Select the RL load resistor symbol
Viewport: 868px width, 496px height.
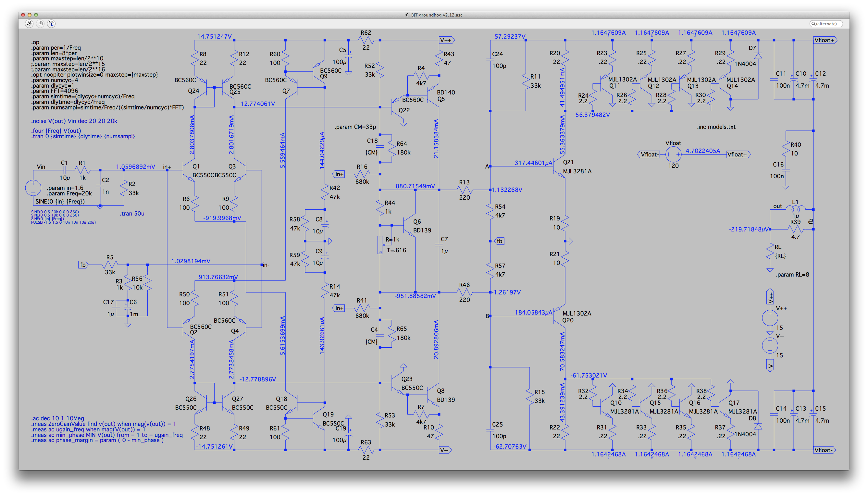(770, 253)
